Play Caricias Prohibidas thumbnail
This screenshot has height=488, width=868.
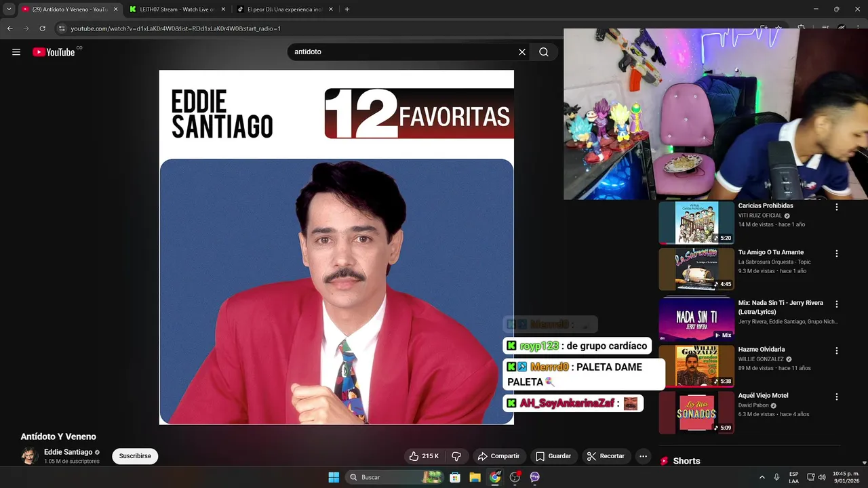(696, 222)
